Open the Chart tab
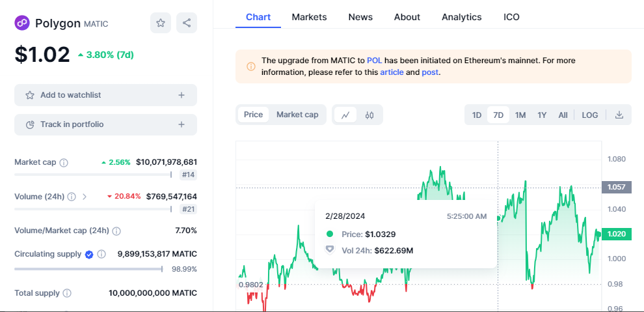 pos(258,18)
